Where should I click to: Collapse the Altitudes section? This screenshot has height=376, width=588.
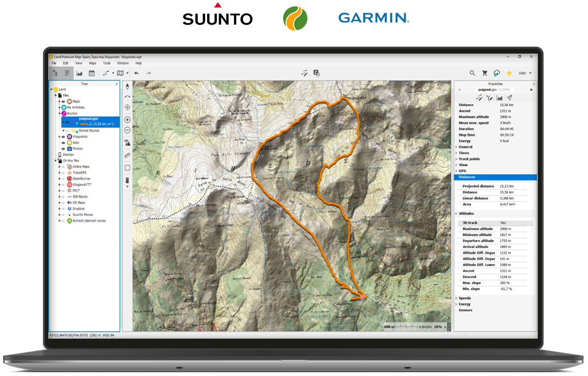click(456, 214)
